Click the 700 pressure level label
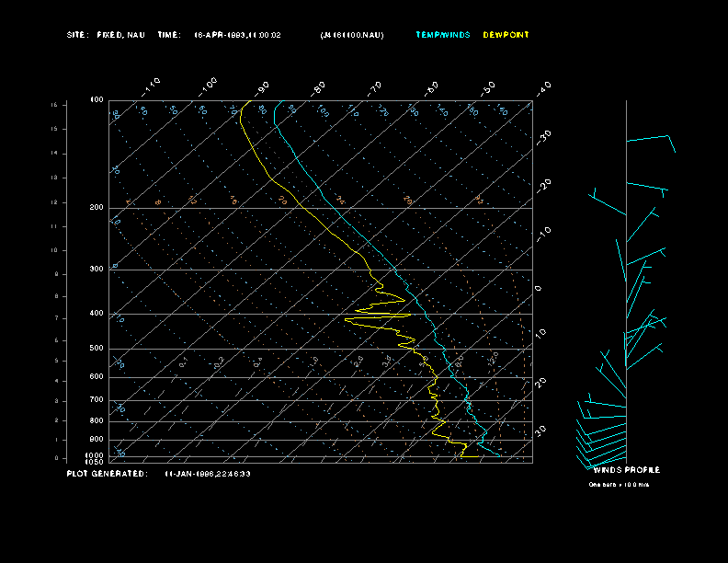Image resolution: width=728 pixels, height=563 pixels. [96, 400]
